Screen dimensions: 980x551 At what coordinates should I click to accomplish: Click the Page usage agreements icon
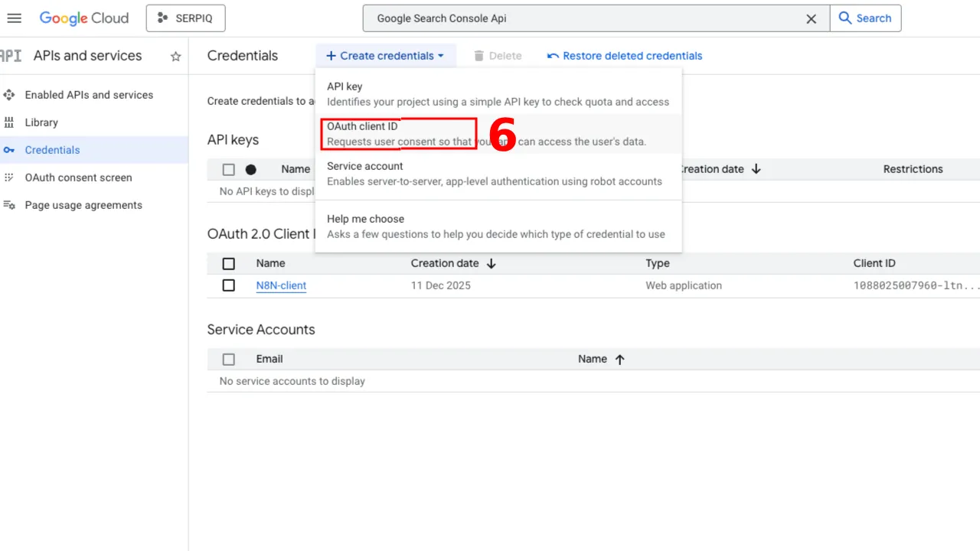pyautogui.click(x=9, y=205)
